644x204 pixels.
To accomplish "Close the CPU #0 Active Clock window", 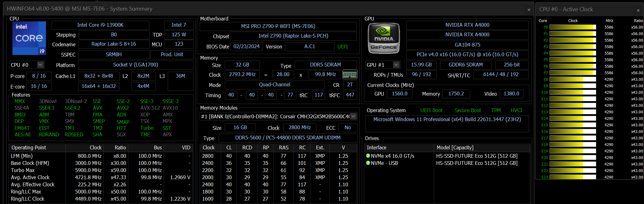I will pos(638,10).
